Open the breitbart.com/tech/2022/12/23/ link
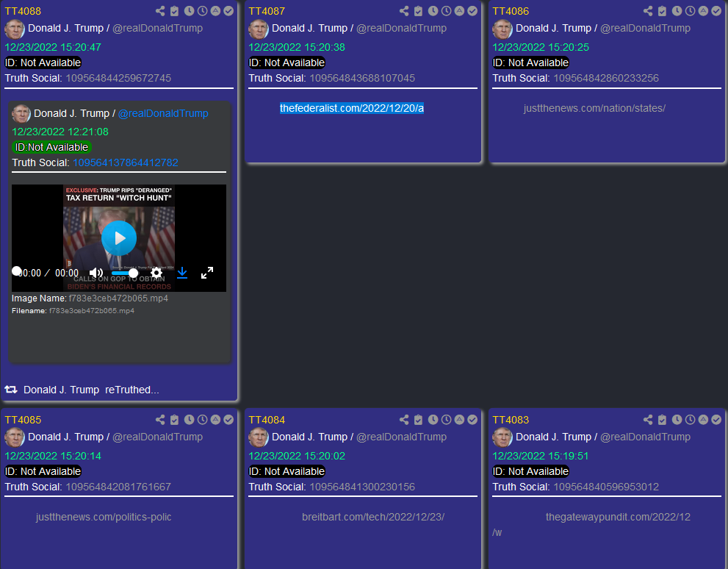728x569 pixels. point(373,517)
